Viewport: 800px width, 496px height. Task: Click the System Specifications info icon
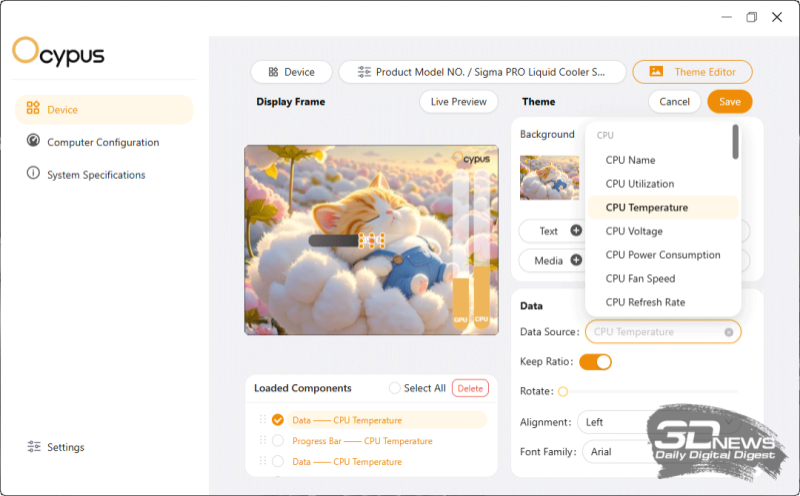click(x=33, y=174)
